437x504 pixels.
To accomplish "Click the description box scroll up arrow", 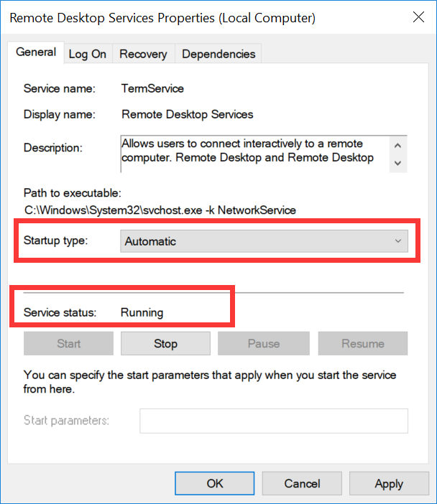I will pos(398,146).
